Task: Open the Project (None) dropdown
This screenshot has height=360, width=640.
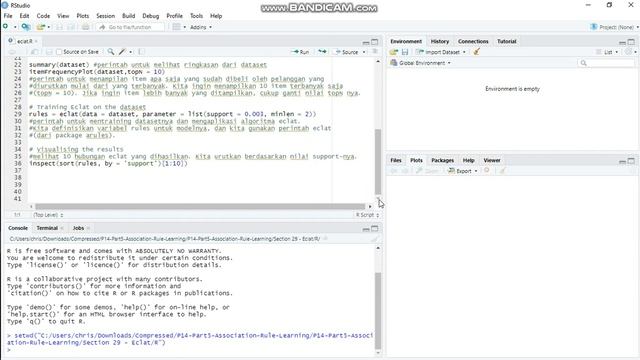Action: coord(614,27)
